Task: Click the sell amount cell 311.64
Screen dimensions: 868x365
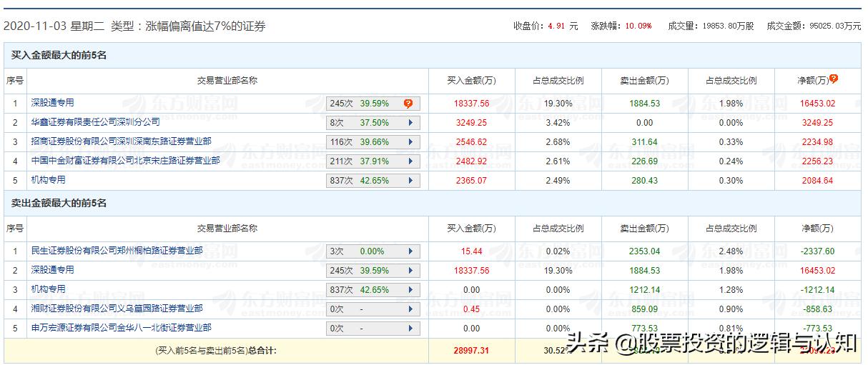Action: click(x=644, y=142)
